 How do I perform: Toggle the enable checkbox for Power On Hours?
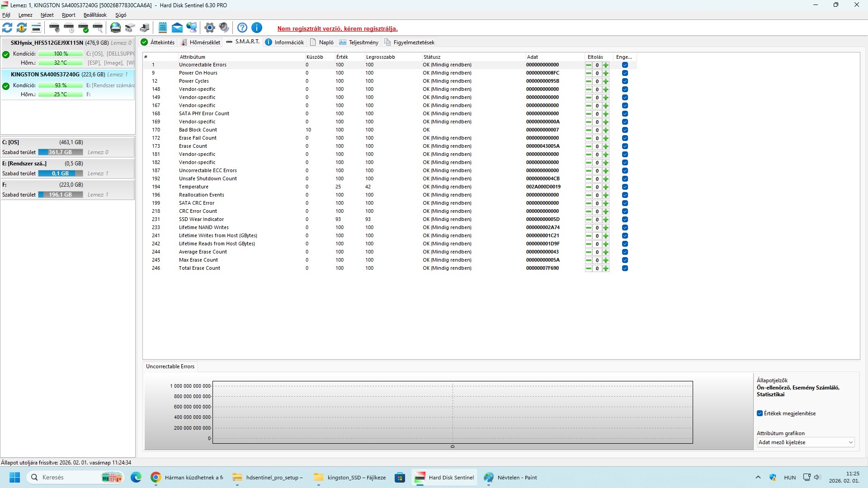pyautogui.click(x=625, y=73)
